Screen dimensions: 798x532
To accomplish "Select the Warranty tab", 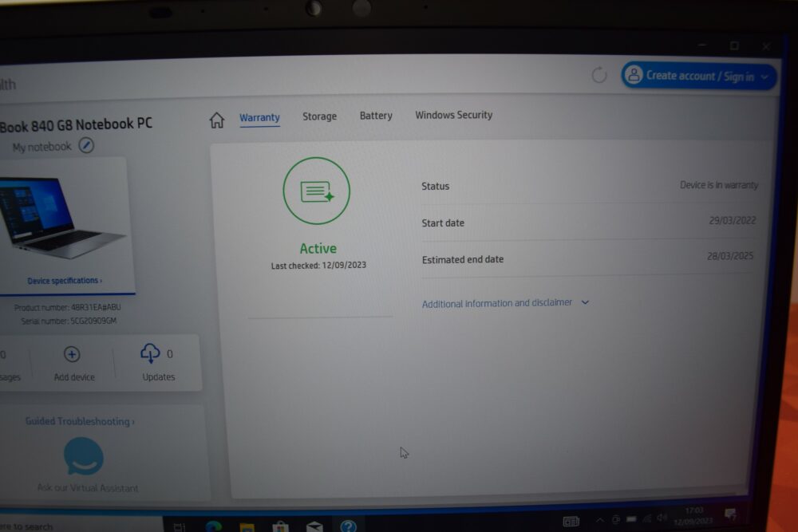I will (259, 117).
